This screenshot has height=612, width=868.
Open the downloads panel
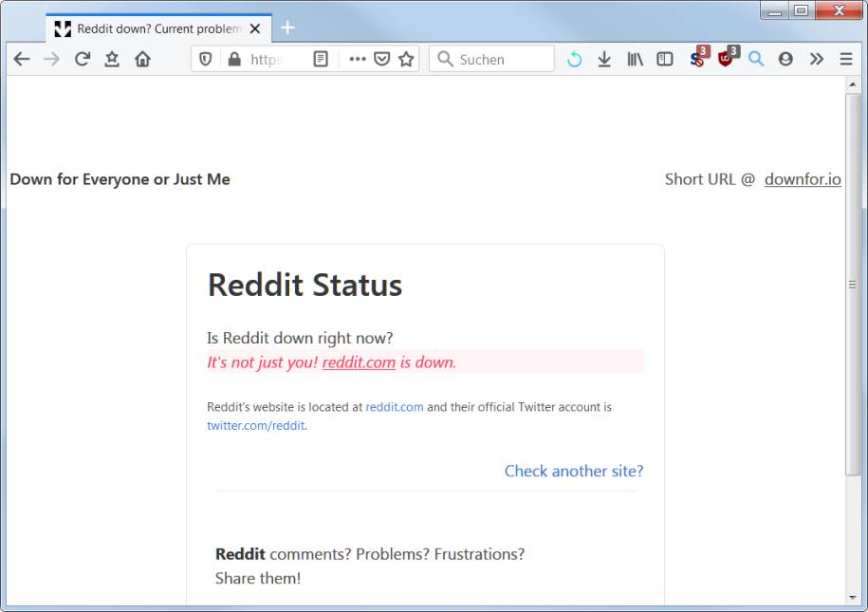(604, 59)
